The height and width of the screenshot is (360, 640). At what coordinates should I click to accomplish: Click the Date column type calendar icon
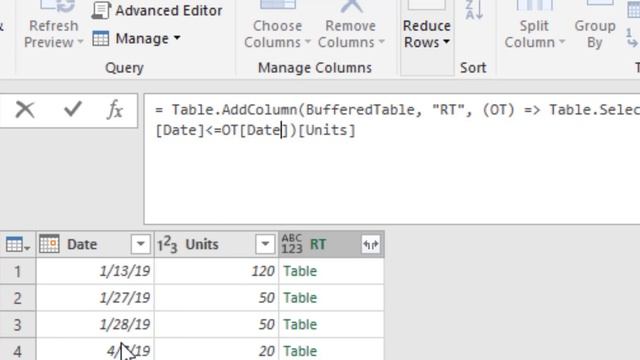tap(49, 244)
